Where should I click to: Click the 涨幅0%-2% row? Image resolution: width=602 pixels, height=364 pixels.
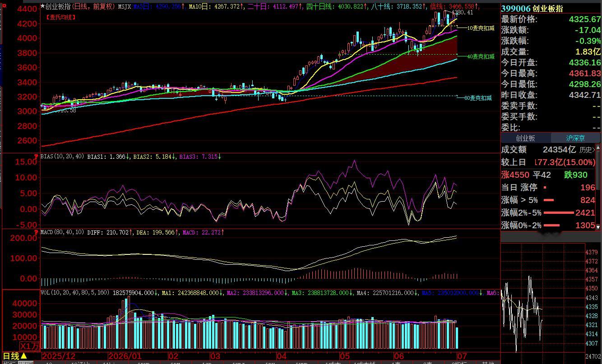(548, 225)
